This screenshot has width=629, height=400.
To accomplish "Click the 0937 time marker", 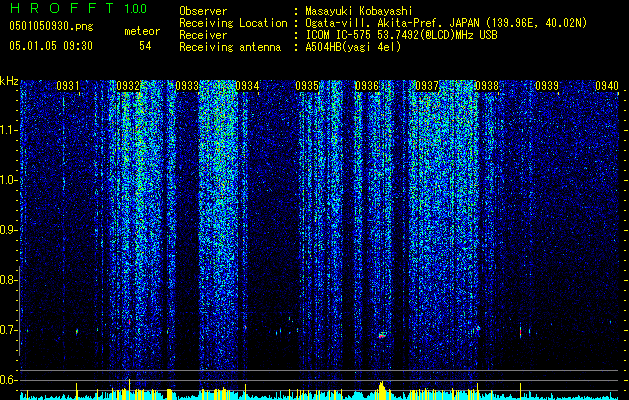I will click(x=427, y=86).
